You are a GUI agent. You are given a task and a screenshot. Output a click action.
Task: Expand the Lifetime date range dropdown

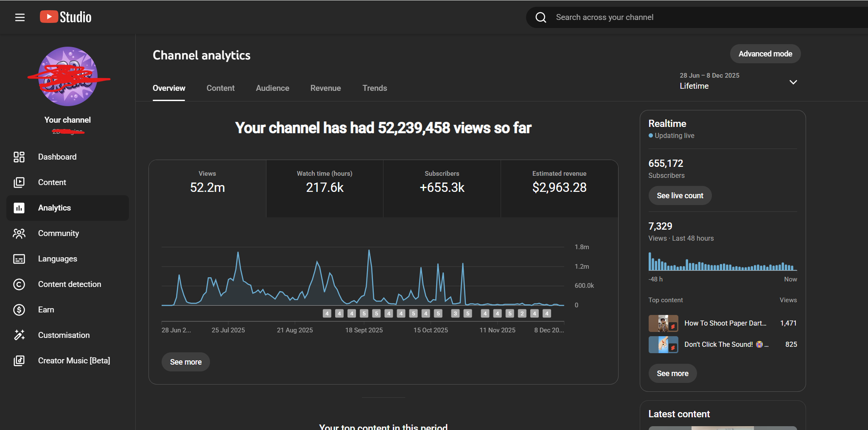tap(793, 82)
